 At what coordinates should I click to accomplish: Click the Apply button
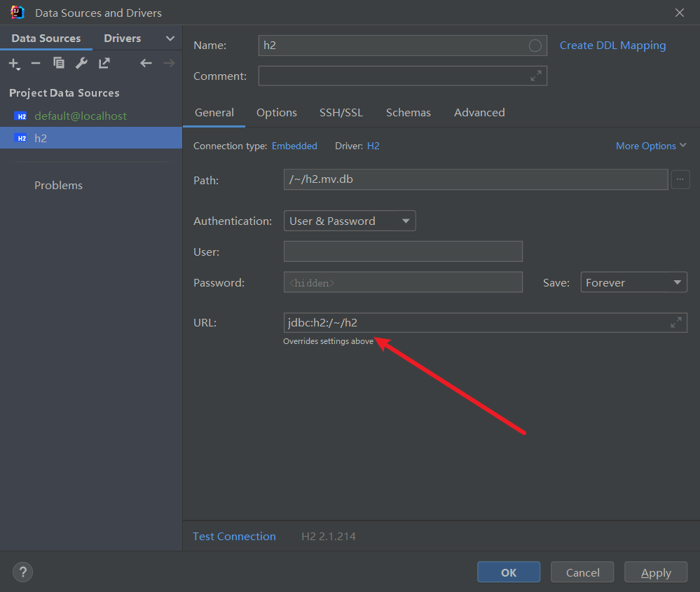point(655,572)
